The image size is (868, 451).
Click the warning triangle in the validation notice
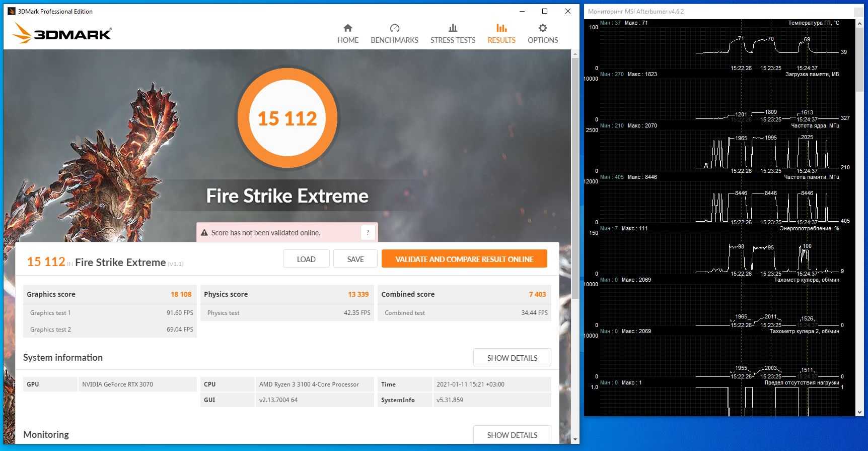pyautogui.click(x=204, y=233)
